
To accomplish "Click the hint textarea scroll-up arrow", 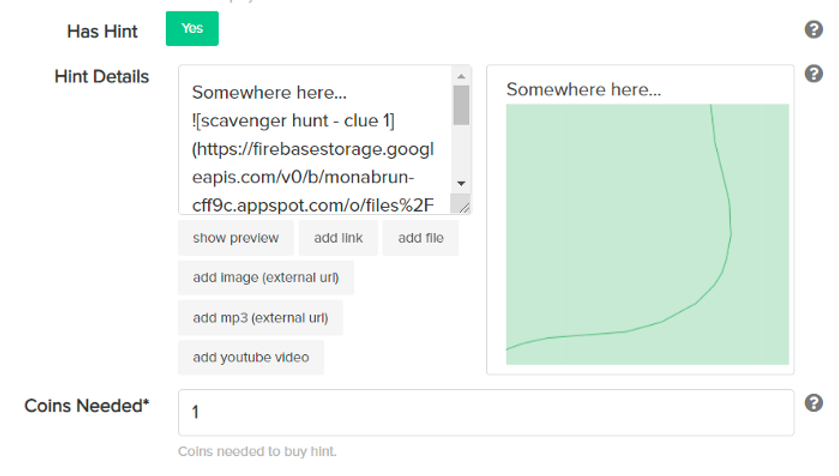I will coord(461,76).
